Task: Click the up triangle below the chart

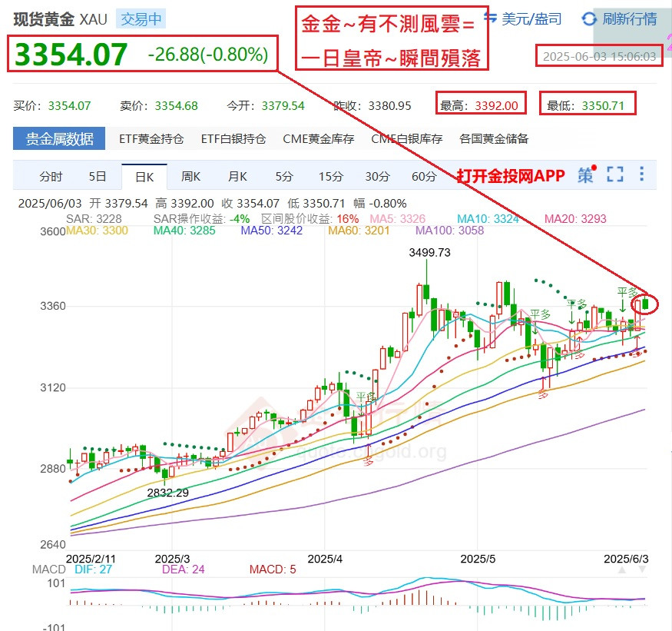Action: coord(622,570)
